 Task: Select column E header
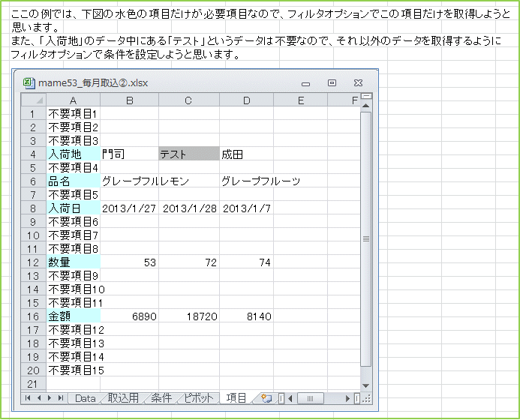coord(300,100)
